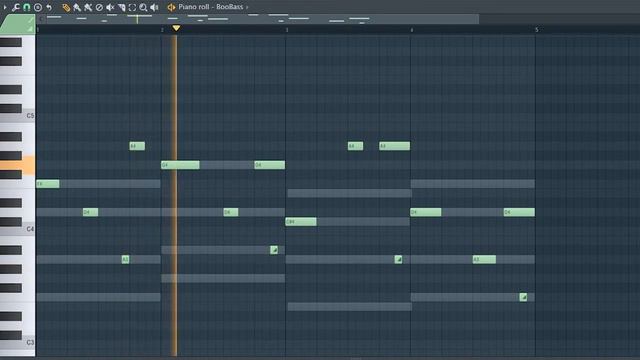Click bar number 3 on the timeline

tap(287, 30)
